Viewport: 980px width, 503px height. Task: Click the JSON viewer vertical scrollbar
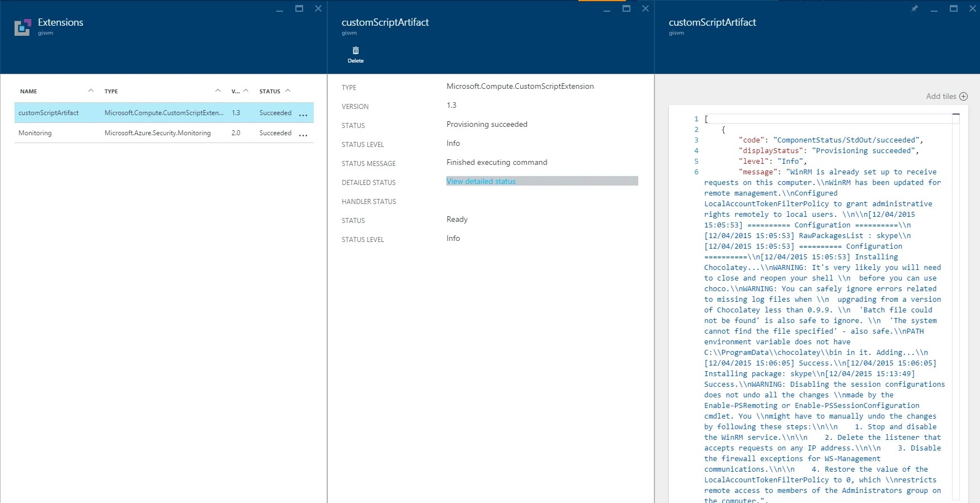tap(956, 306)
